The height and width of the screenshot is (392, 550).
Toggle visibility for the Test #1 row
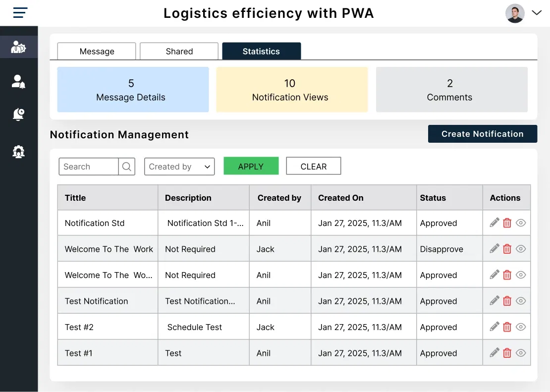[521, 352]
